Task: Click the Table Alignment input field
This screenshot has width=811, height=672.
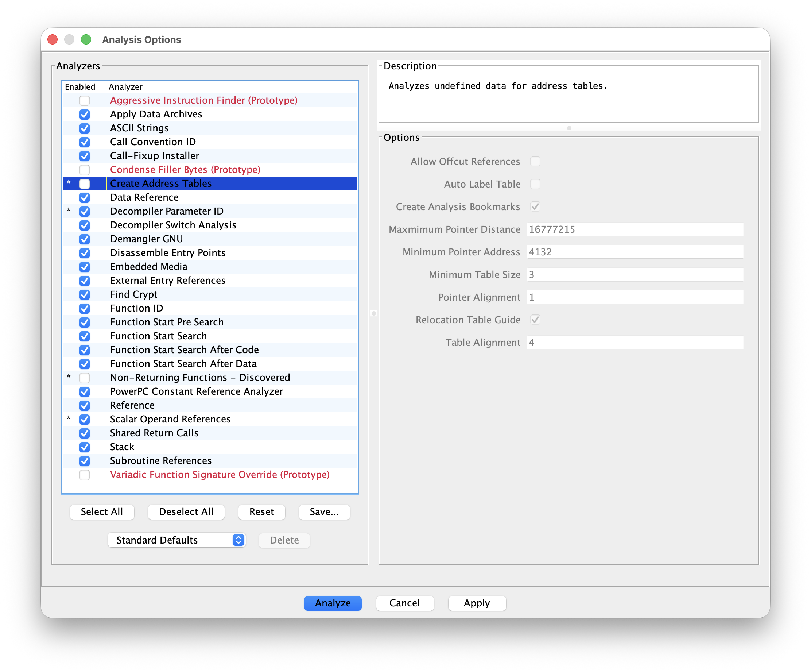Action: point(635,343)
